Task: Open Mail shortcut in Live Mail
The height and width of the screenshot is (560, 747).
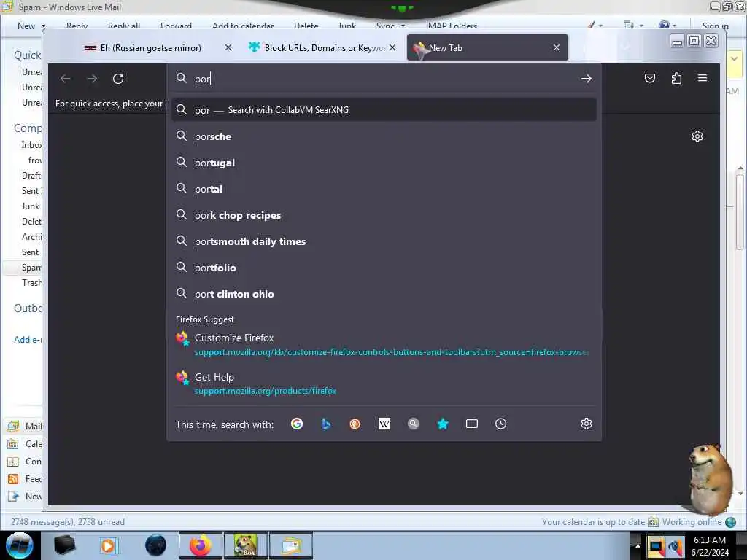Action: (x=25, y=426)
